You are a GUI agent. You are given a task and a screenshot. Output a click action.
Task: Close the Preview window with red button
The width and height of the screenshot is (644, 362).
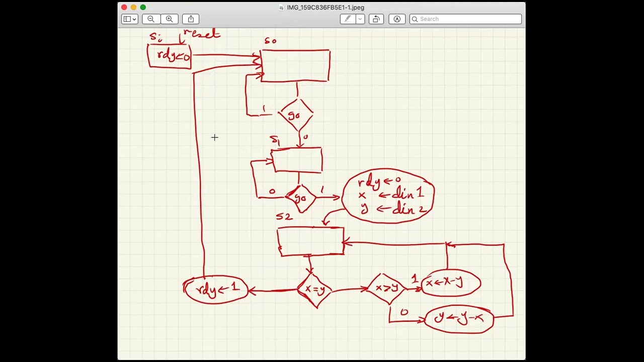click(124, 8)
